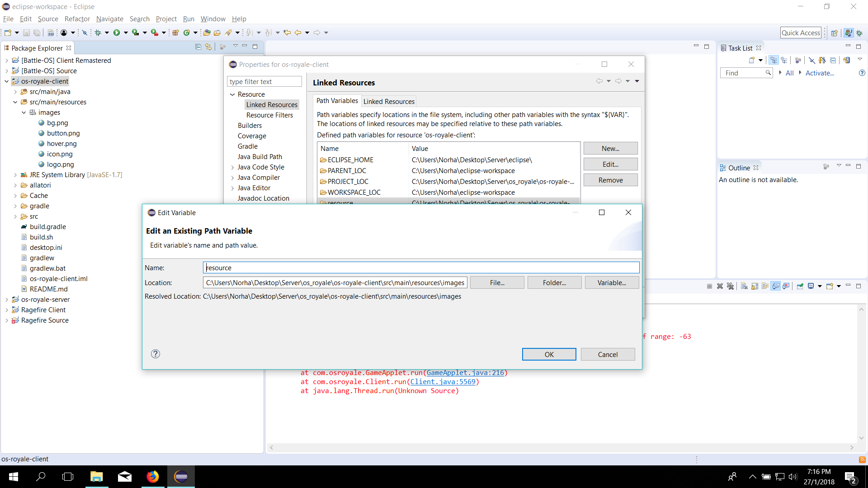Image resolution: width=868 pixels, height=488 pixels.
Task: Click the Coverage run icon in toolbar
Action: pos(135,33)
